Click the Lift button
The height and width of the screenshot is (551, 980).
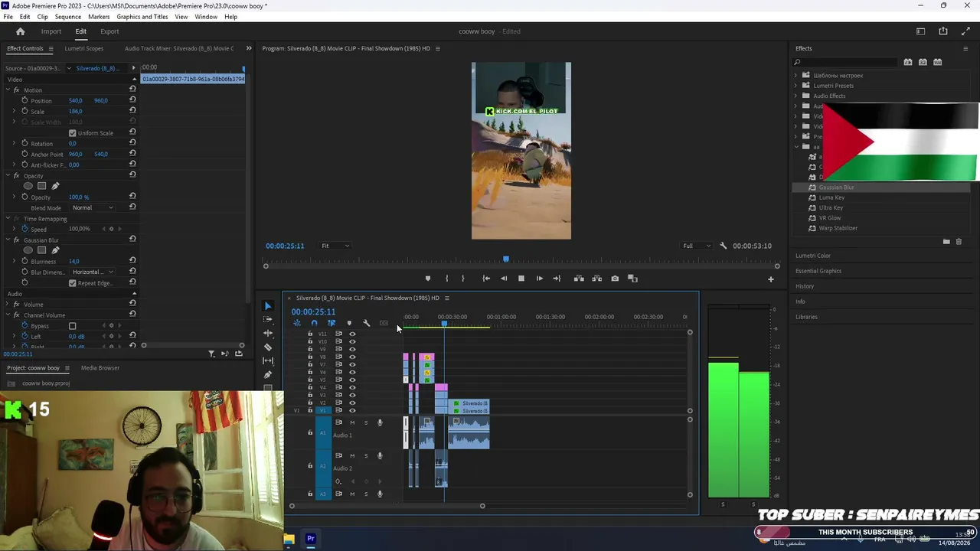[x=579, y=279]
